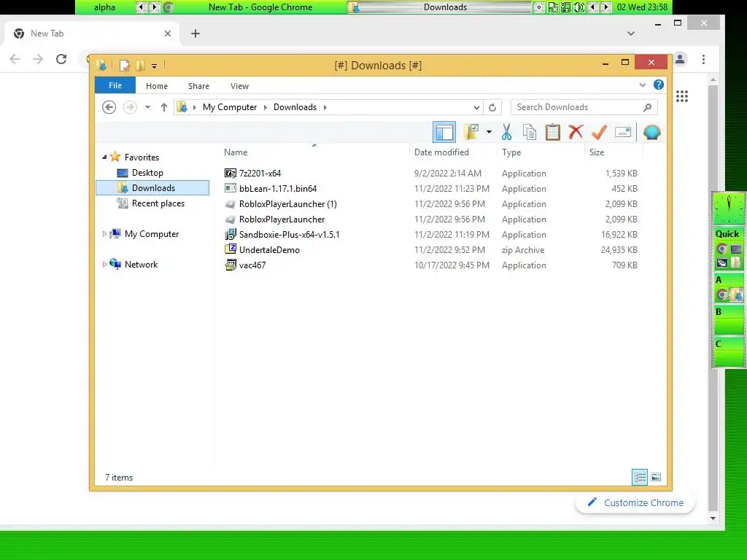Image resolution: width=747 pixels, height=560 pixels.
Task: Open Chrome tab search dropdown chevron
Action: tap(631, 34)
